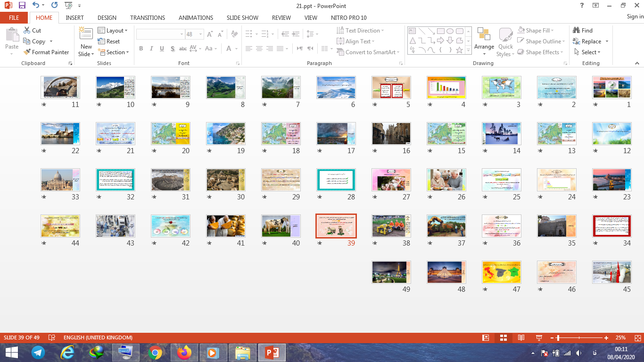Select the slide 47 thumbnail with colored maps
644x362 pixels.
tap(501, 272)
